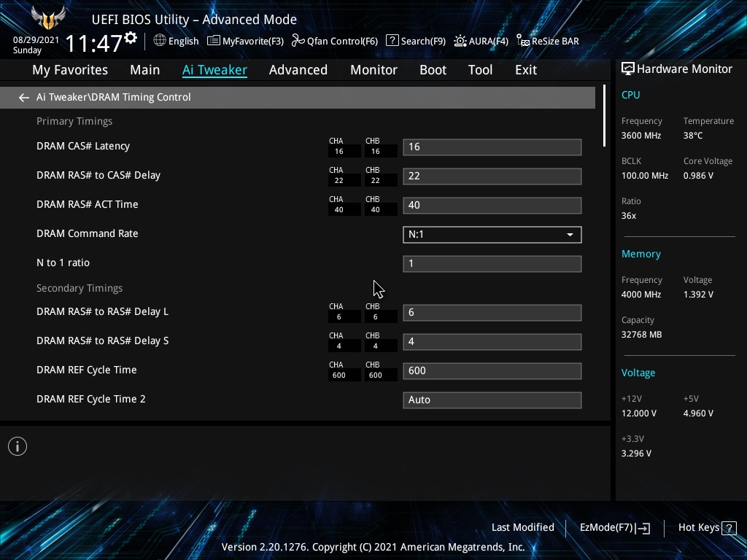Click the Primary Timings section heading
This screenshot has width=747, height=560.
(74, 122)
